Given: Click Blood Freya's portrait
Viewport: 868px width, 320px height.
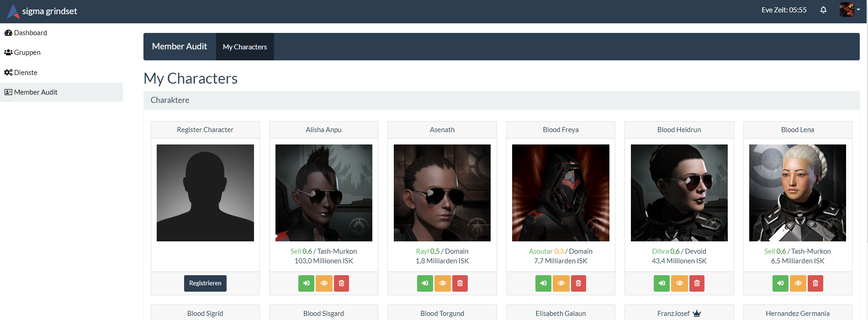Looking at the screenshot, I should [x=561, y=193].
